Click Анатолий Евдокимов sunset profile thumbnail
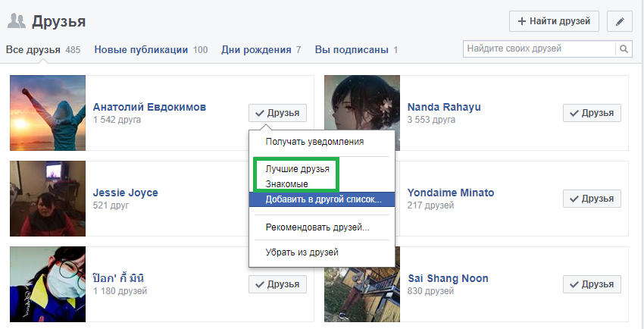This screenshot has height=329, width=644. coord(47,113)
